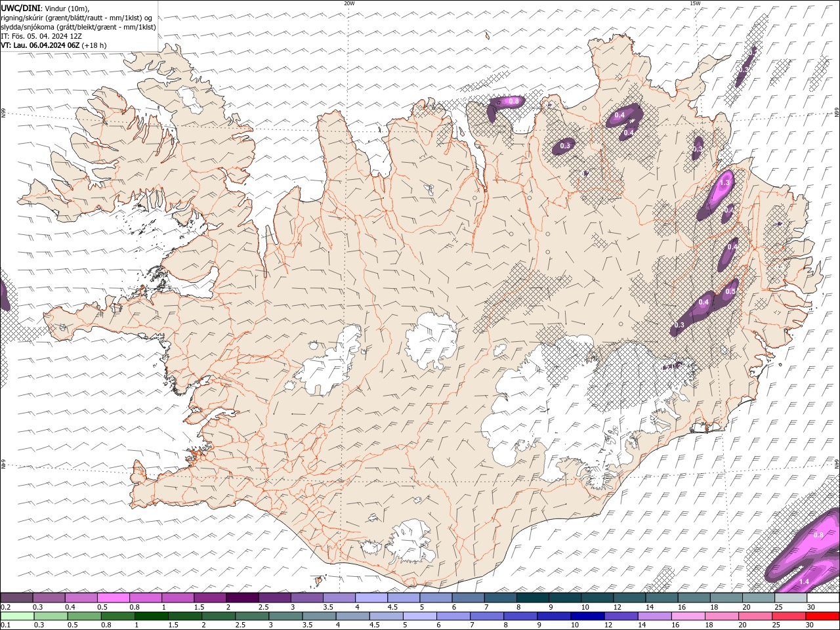Click the 0.5 snowfall value on the map
The height and width of the screenshot is (630, 840).
click(730, 291)
